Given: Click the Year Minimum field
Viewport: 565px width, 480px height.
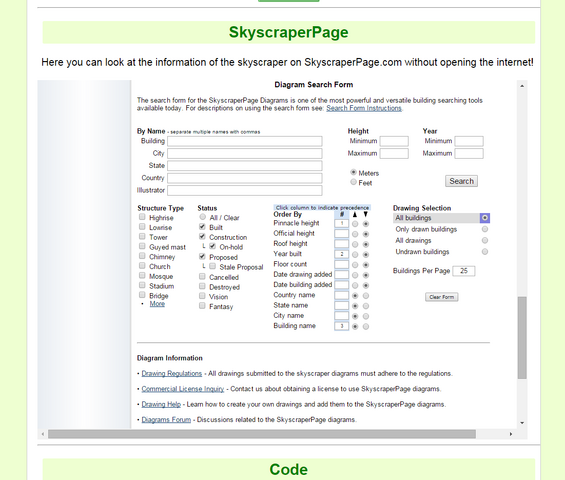Looking at the screenshot, I should (469, 141).
